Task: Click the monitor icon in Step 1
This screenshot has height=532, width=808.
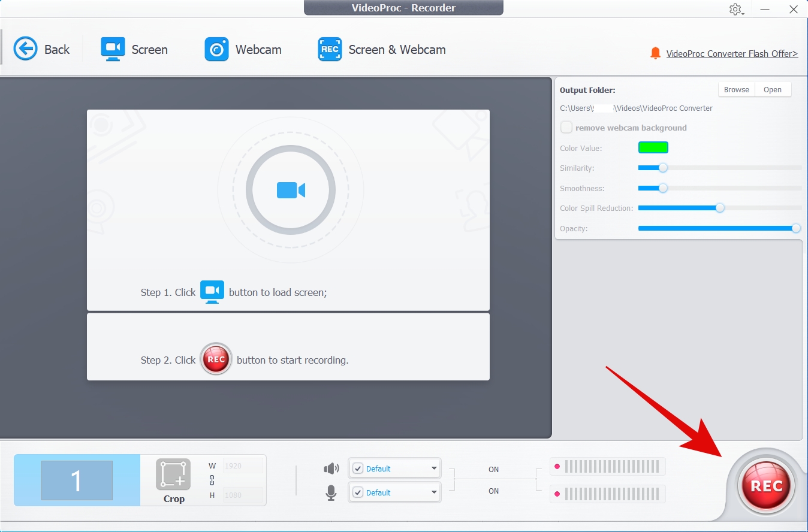Action: click(212, 292)
